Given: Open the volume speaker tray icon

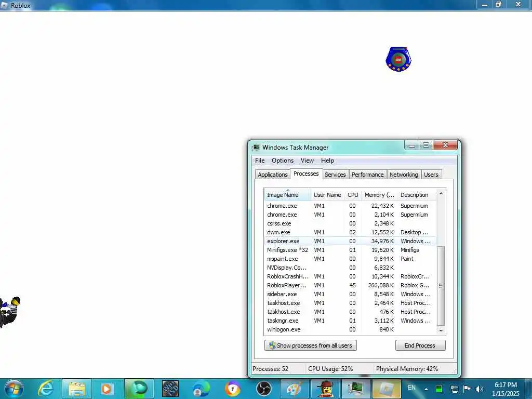Looking at the screenshot, I should [479, 389].
